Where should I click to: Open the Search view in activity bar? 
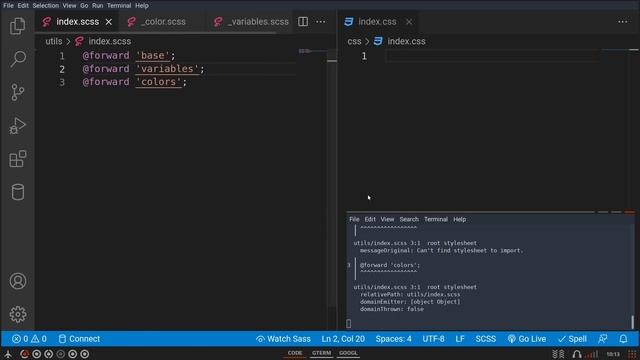pos(18,59)
